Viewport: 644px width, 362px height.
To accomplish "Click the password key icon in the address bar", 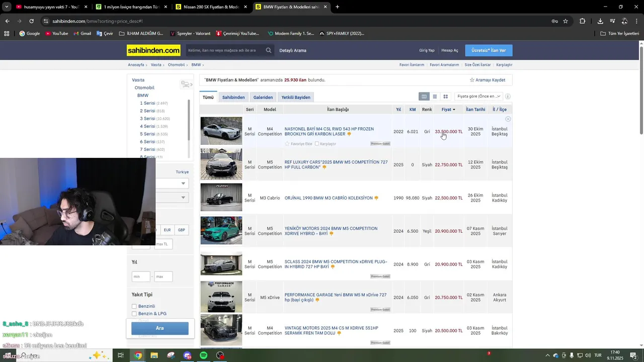I will click(554, 21).
